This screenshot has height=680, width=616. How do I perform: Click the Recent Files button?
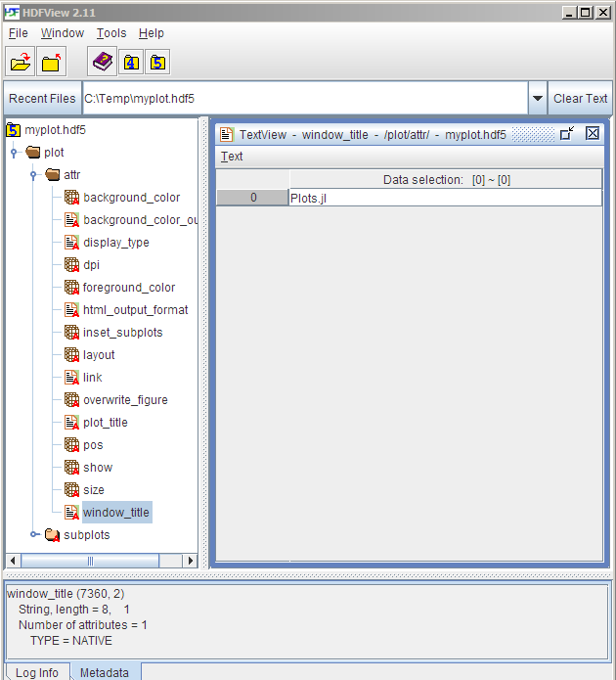click(42, 99)
